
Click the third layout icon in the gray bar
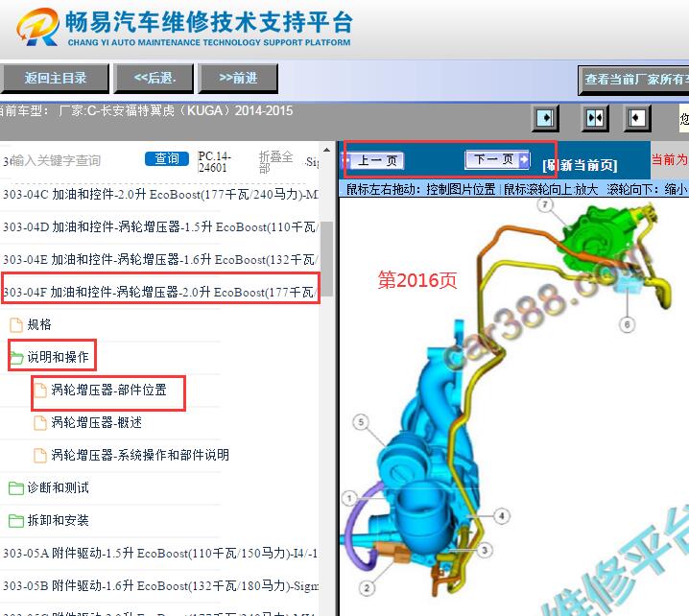click(x=637, y=118)
